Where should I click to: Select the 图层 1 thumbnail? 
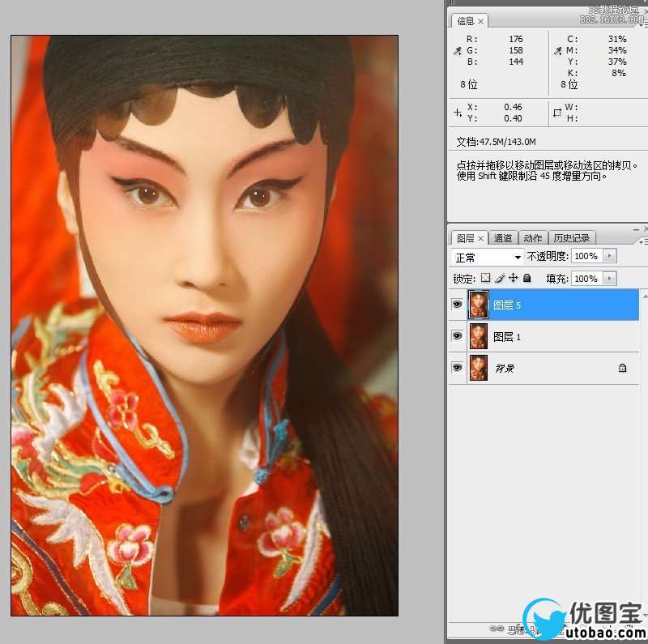479,336
